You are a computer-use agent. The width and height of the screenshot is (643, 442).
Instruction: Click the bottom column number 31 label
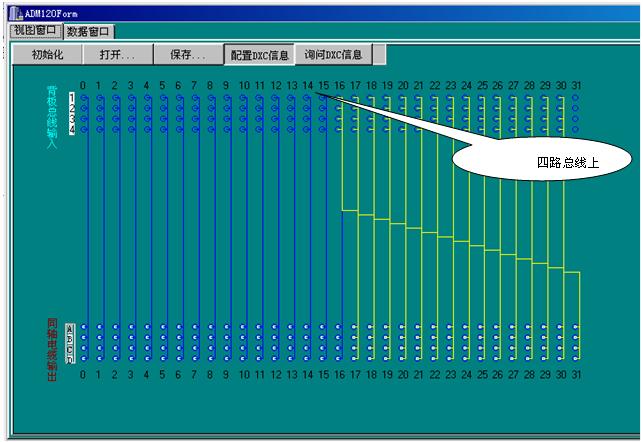point(576,374)
